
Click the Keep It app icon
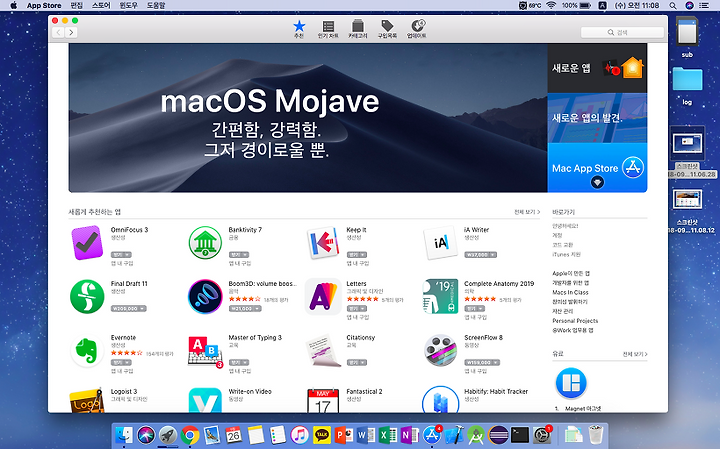click(x=323, y=242)
